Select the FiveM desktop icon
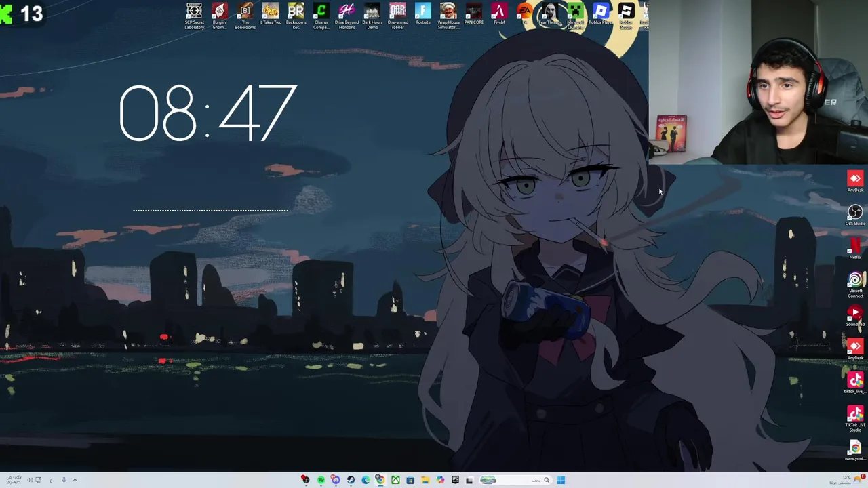This screenshot has height=488, width=868. (x=499, y=15)
